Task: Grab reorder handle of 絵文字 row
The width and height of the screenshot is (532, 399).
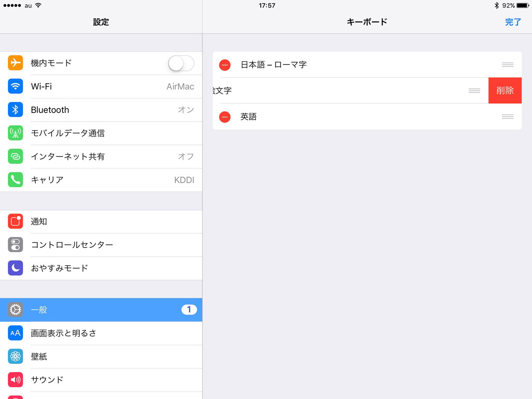Action: (x=474, y=90)
